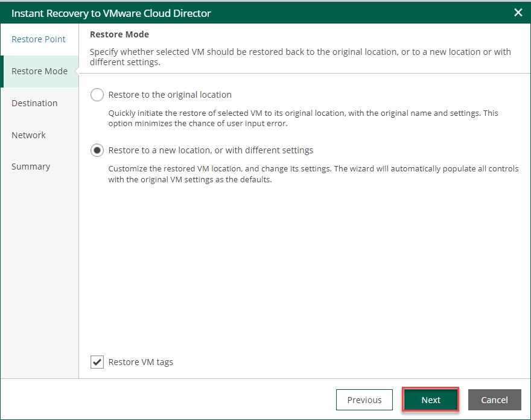Viewport: 531px width, 420px height.
Task: Jump to the Summary step
Action: coord(31,167)
